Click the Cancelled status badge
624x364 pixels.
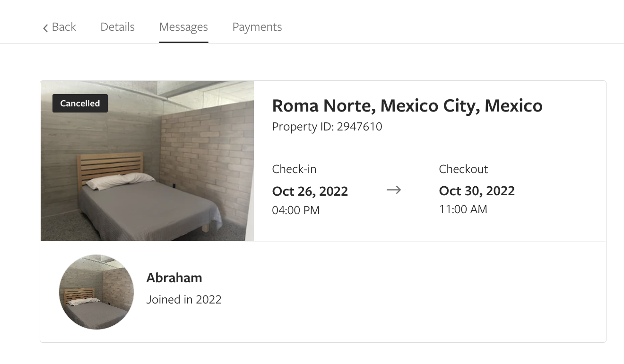[80, 104]
